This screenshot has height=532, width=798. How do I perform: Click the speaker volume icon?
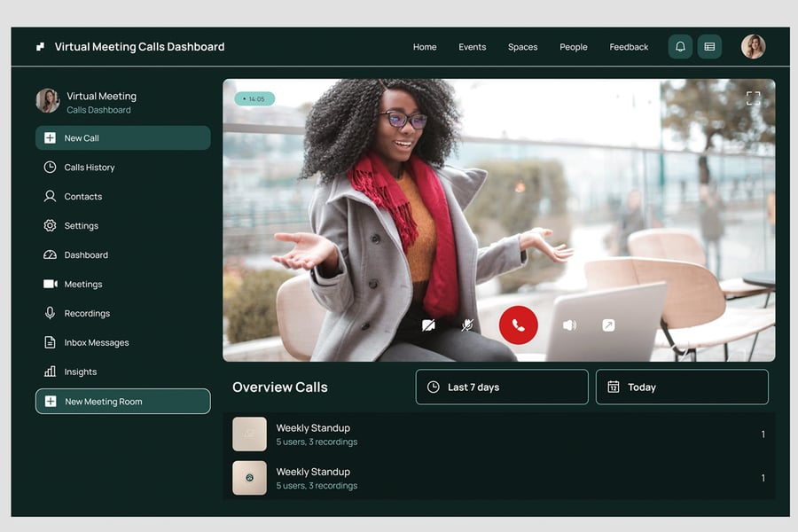pos(569,325)
